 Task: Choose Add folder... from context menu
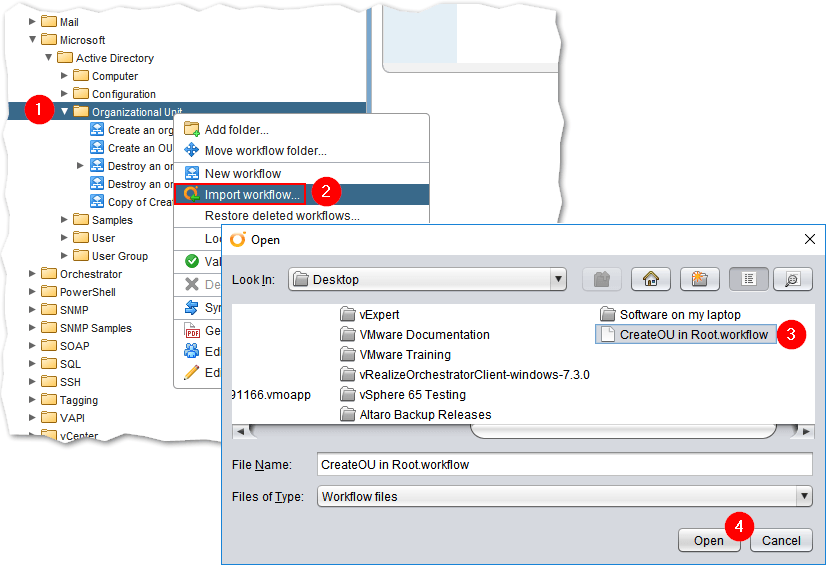tap(301, 130)
